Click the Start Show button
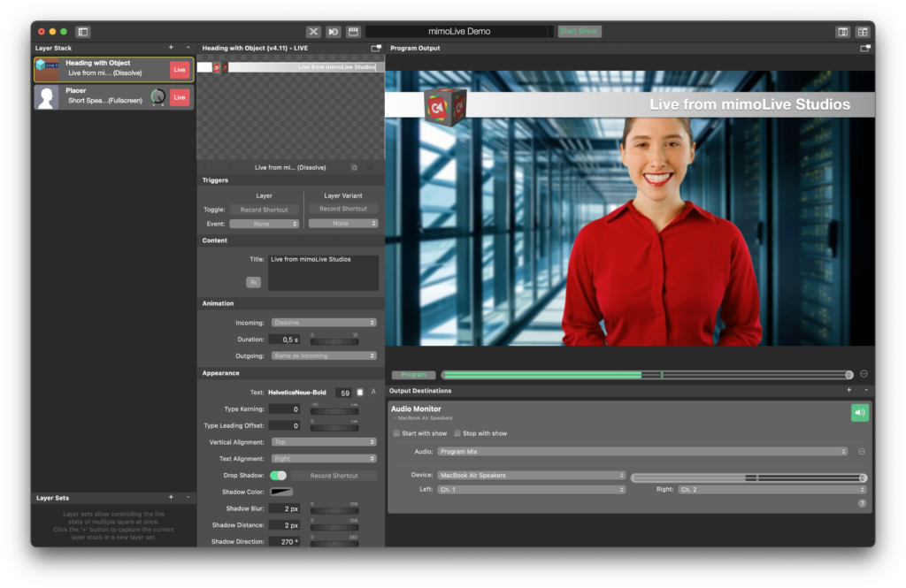 point(579,29)
